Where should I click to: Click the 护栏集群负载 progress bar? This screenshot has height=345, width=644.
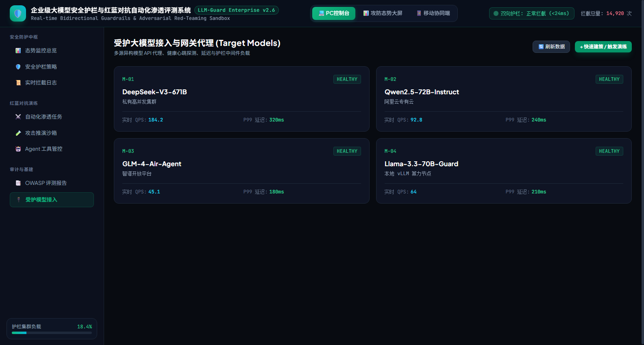pos(52,333)
